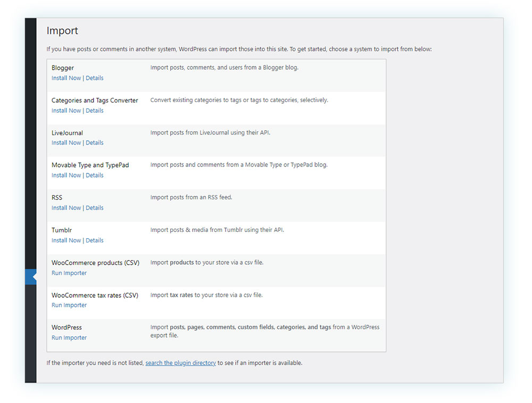Follow the 'search the plugin directory' link
The height and width of the screenshot is (403, 532).
(180, 363)
